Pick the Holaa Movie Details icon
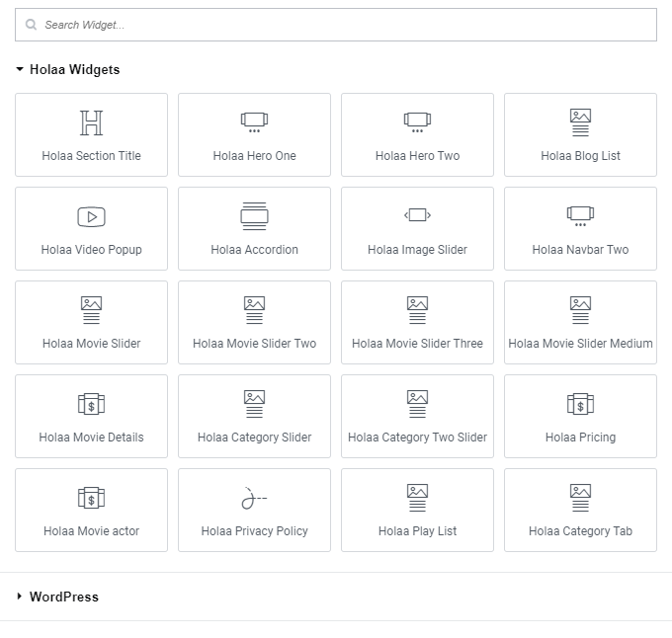Screen dimensions: 672x638 tap(91, 404)
